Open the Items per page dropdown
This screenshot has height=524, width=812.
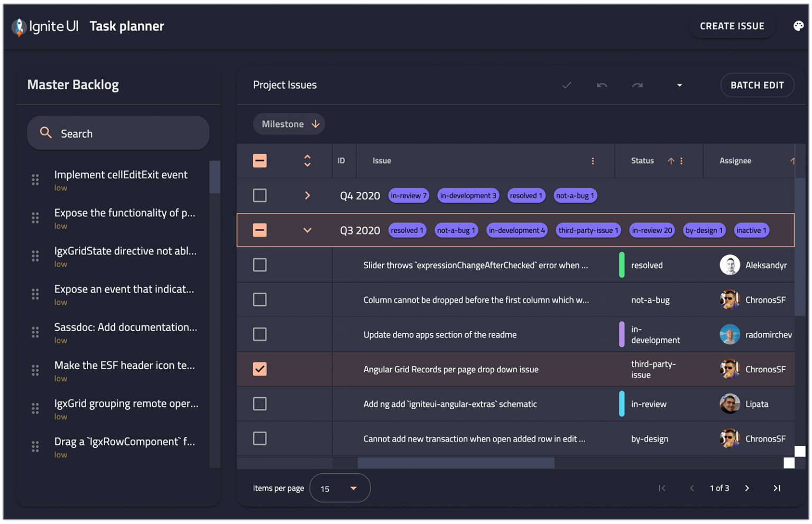[x=339, y=488]
